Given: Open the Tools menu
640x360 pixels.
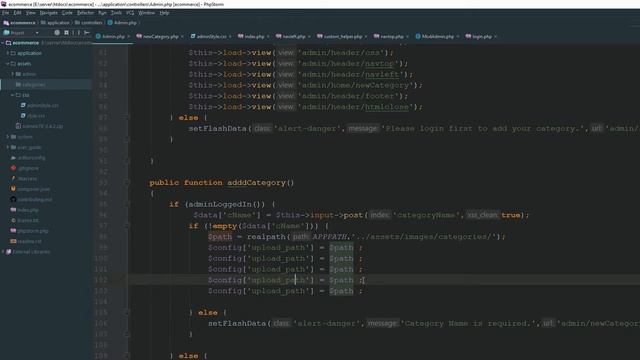Looking at the screenshot, I should coord(116,13).
